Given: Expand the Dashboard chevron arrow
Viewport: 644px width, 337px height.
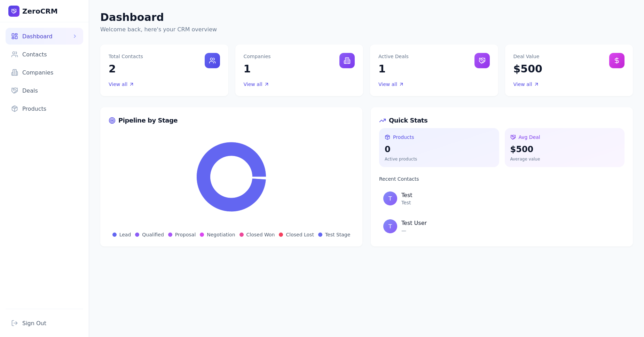Looking at the screenshot, I should (75, 36).
